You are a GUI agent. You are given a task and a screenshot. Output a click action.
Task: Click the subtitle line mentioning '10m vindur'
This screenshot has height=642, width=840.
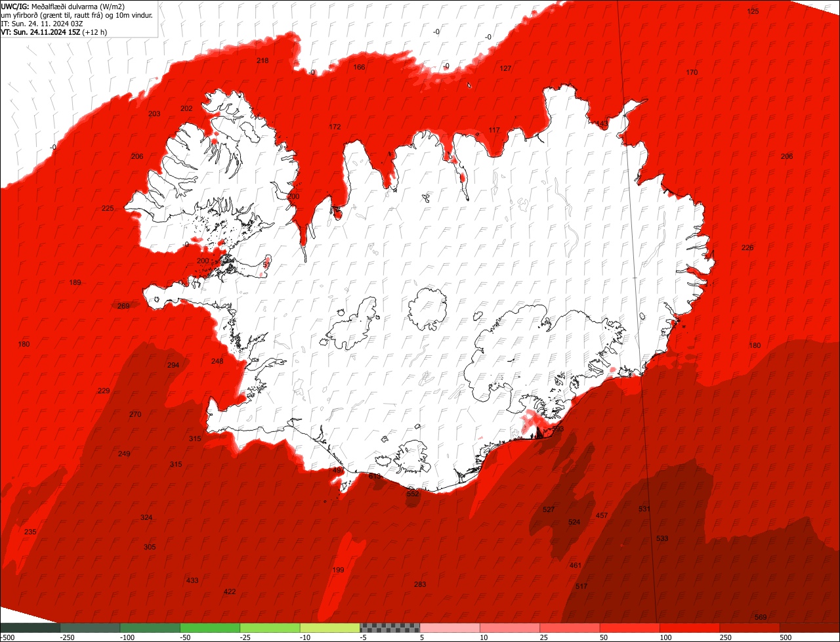[x=77, y=14]
